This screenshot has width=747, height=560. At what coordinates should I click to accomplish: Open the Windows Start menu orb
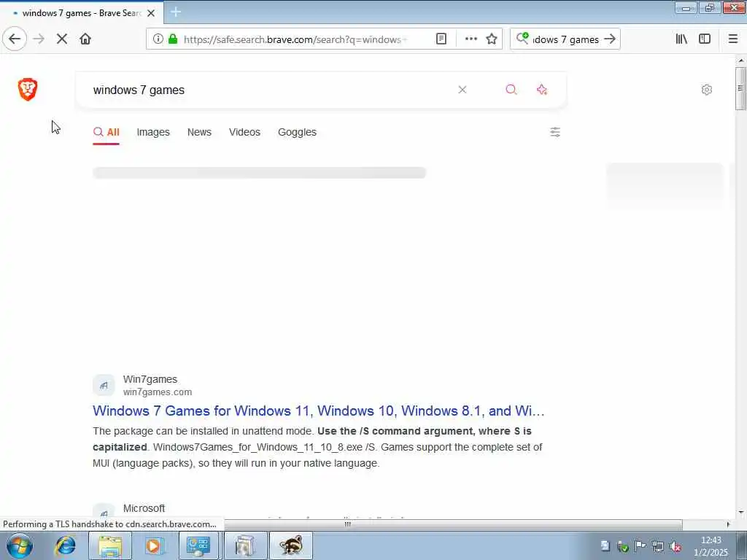(x=20, y=545)
